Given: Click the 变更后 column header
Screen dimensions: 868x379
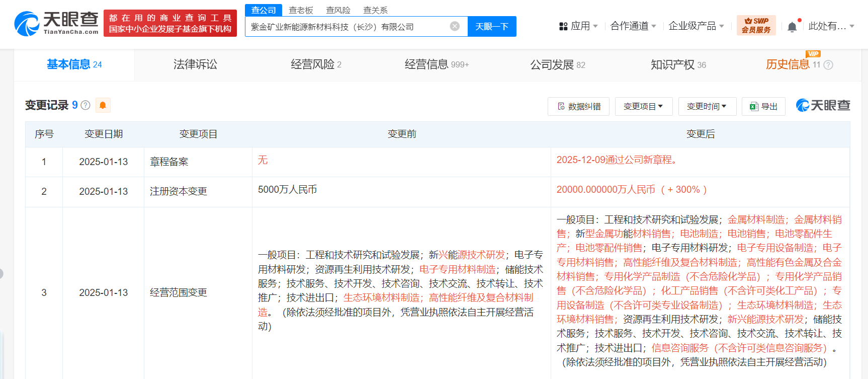Looking at the screenshot, I should point(701,134).
